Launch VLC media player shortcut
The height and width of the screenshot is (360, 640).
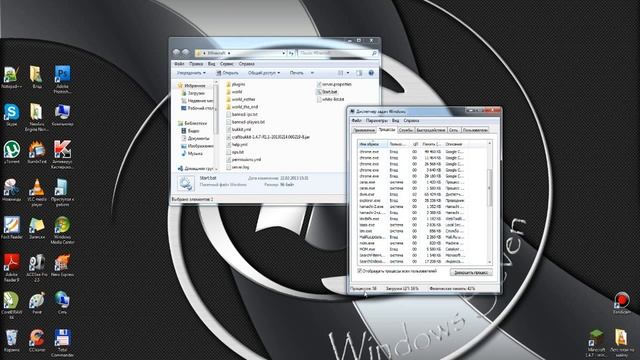tap(37, 192)
